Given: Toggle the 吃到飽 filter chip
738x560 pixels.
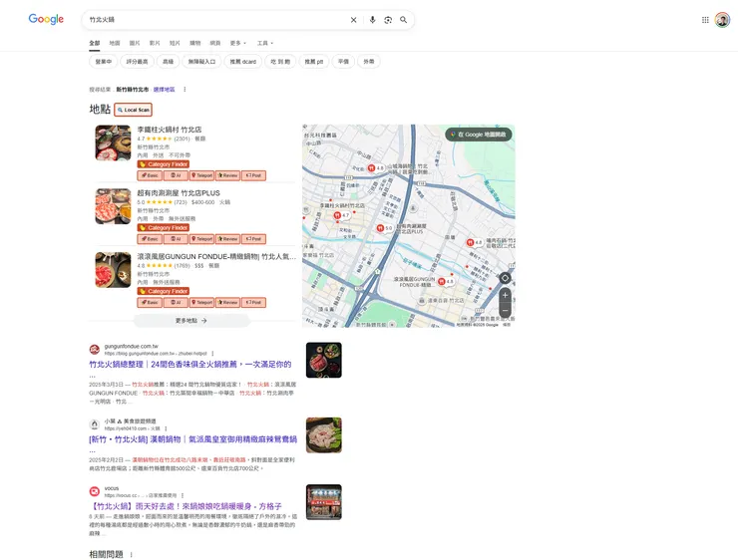Looking at the screenshot, I should click(x=280, y=62).
